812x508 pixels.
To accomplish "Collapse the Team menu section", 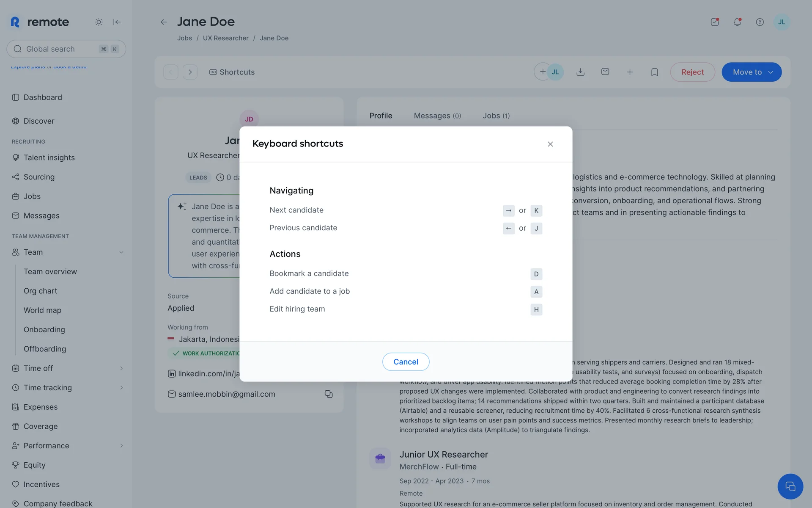I will pos(121,252).
